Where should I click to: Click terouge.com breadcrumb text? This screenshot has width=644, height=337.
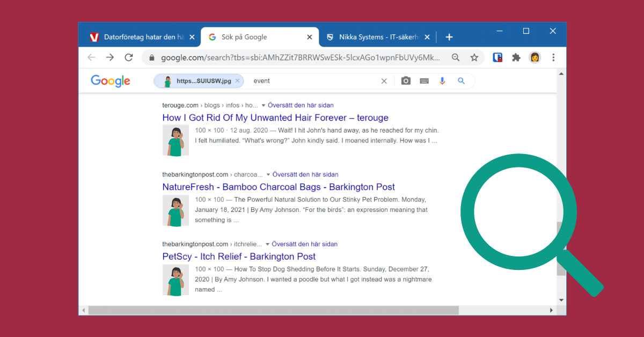(180, 105)
